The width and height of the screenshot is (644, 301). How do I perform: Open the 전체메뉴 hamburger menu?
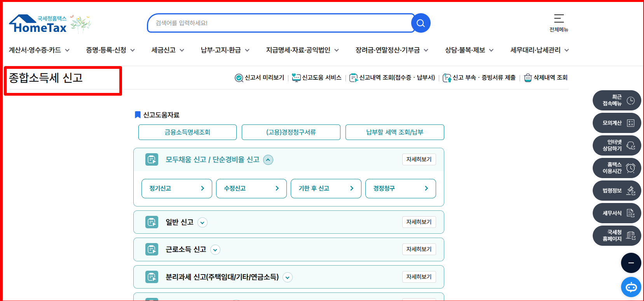(559, 23)
